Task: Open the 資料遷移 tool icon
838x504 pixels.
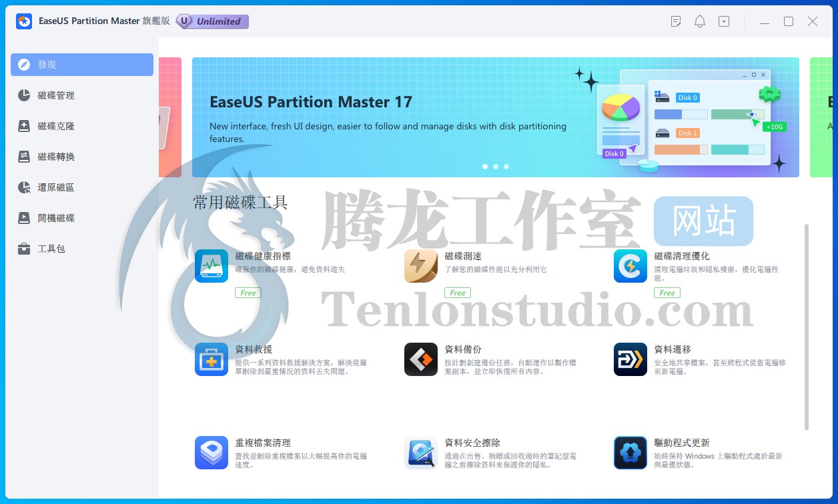Action: (x=631, y=359)
